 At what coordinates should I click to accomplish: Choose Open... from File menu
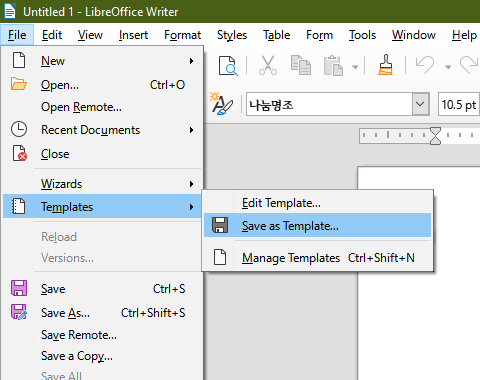point(102,85)
